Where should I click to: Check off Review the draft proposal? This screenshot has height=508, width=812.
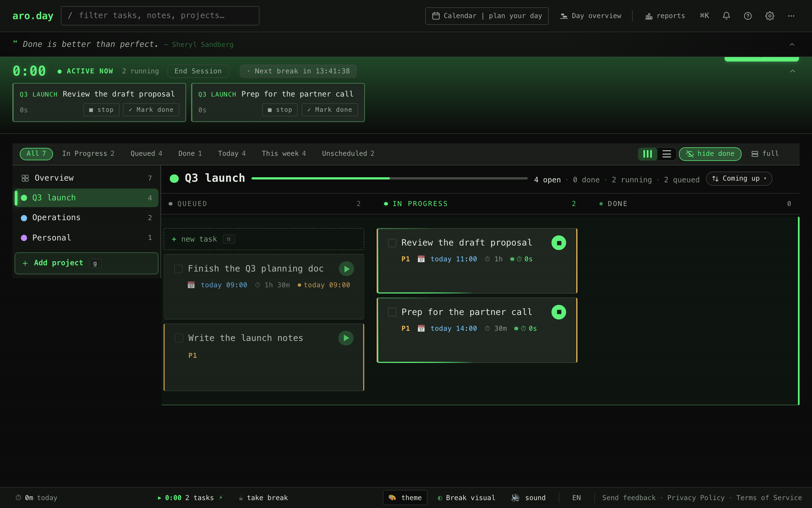point(392,243)
